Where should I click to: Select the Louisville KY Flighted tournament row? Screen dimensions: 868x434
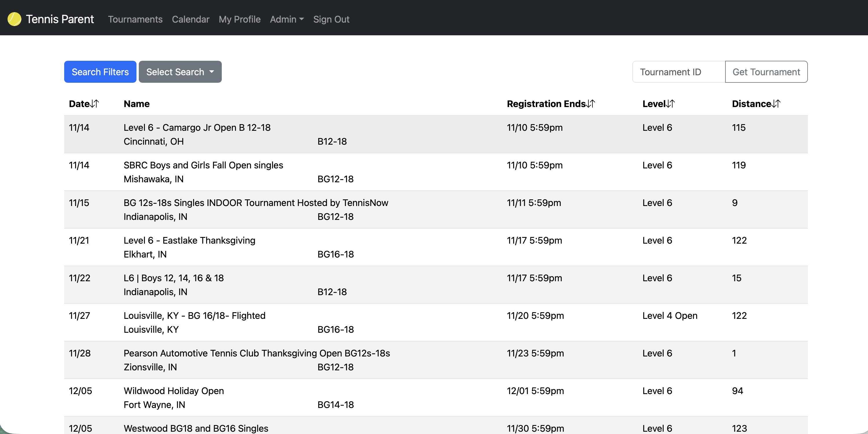(194, 316)
